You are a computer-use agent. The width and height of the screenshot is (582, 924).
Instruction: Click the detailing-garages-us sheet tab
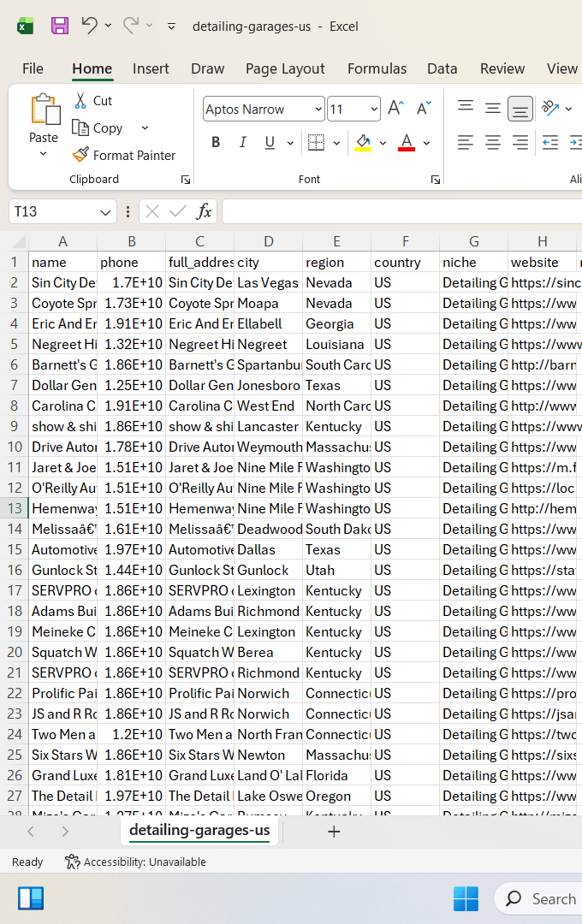tap(199, 830)
